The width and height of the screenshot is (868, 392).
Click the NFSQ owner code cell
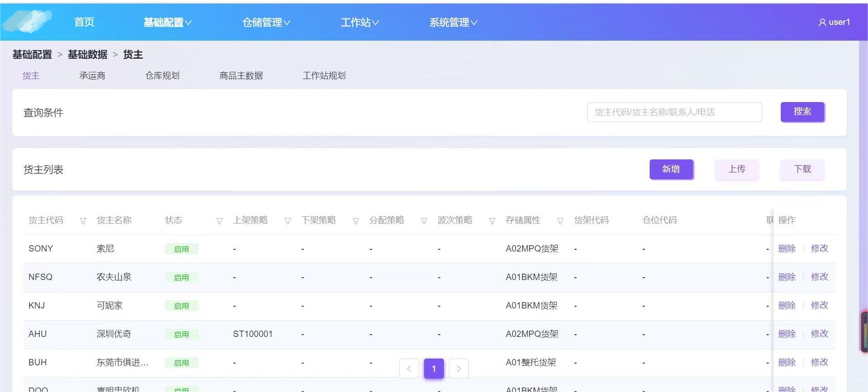41,277
